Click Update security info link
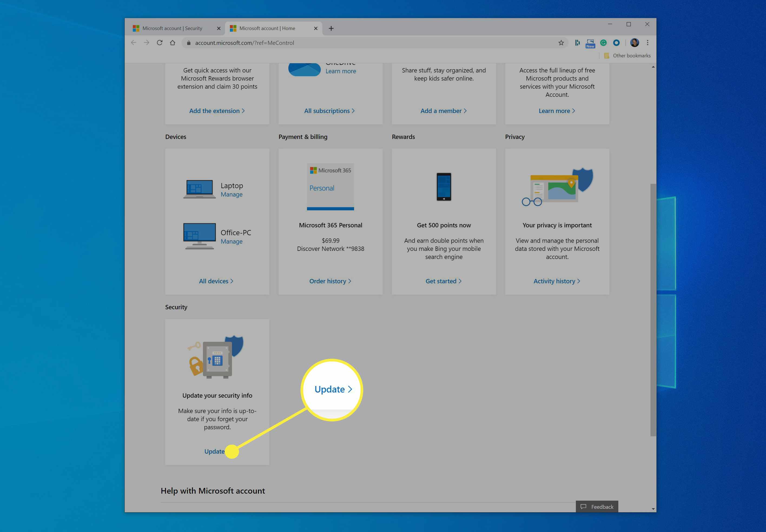The height and width of the screenshot is (532, 766). (214, 451)
